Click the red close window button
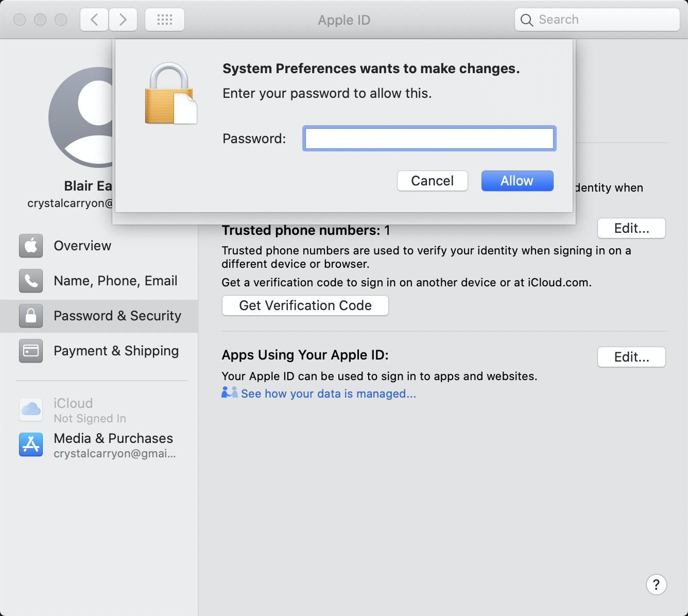 coord(20,20)
